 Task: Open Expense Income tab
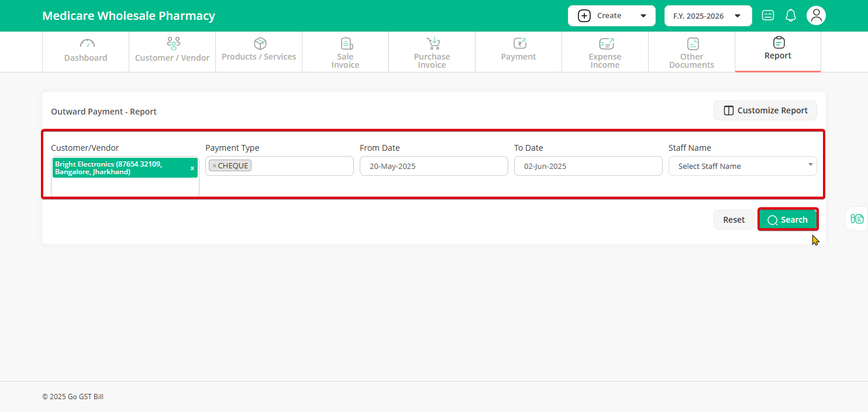click(605, 52)
